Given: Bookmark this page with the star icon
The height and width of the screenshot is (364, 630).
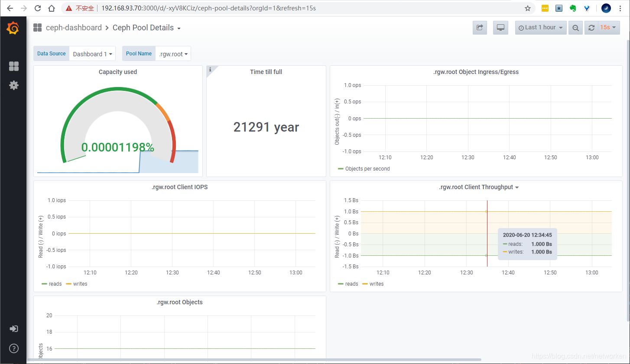Looking at the screenshot, I should tap(527, 8).
